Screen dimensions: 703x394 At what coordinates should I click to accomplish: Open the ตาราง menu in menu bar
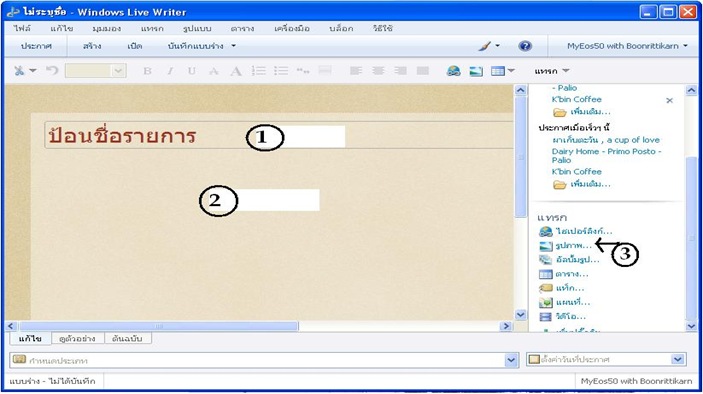[x=242, y=28]
